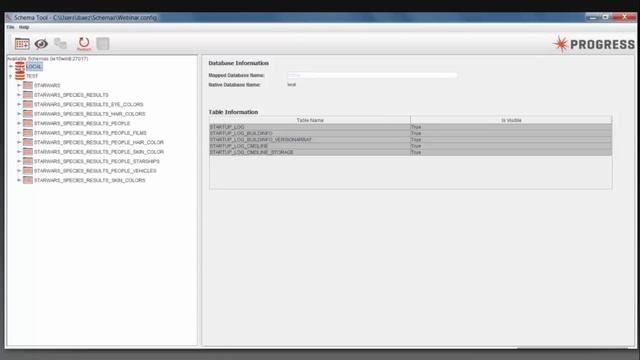The image size is (640, 360).
Task: Select the TEST tree label
Action: [32, 76]
